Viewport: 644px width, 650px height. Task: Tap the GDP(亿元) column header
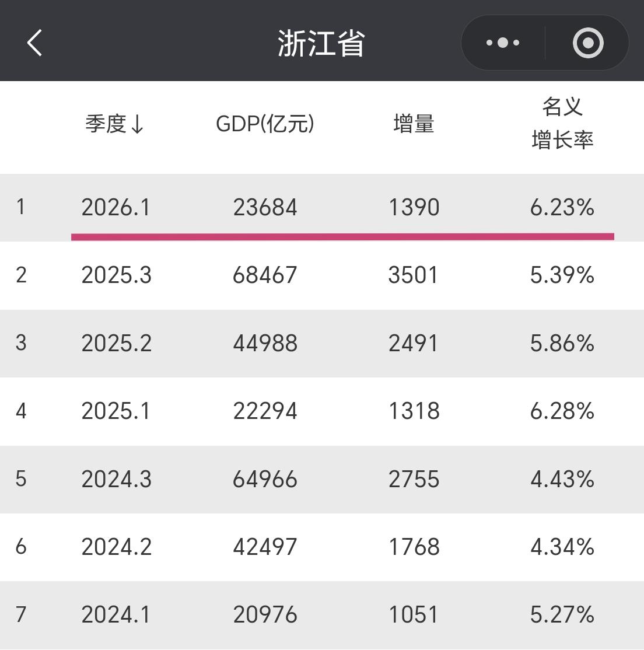tap(265, 123)
